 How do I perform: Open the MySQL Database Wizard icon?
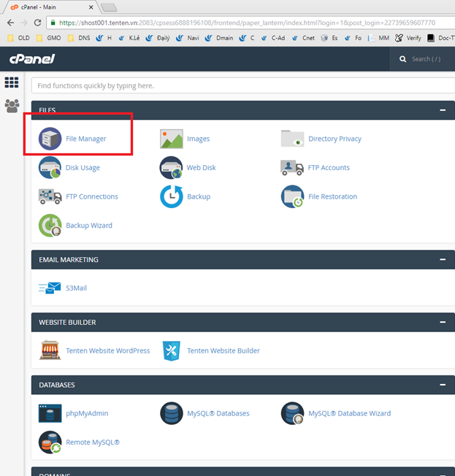(x=292, y=413)
